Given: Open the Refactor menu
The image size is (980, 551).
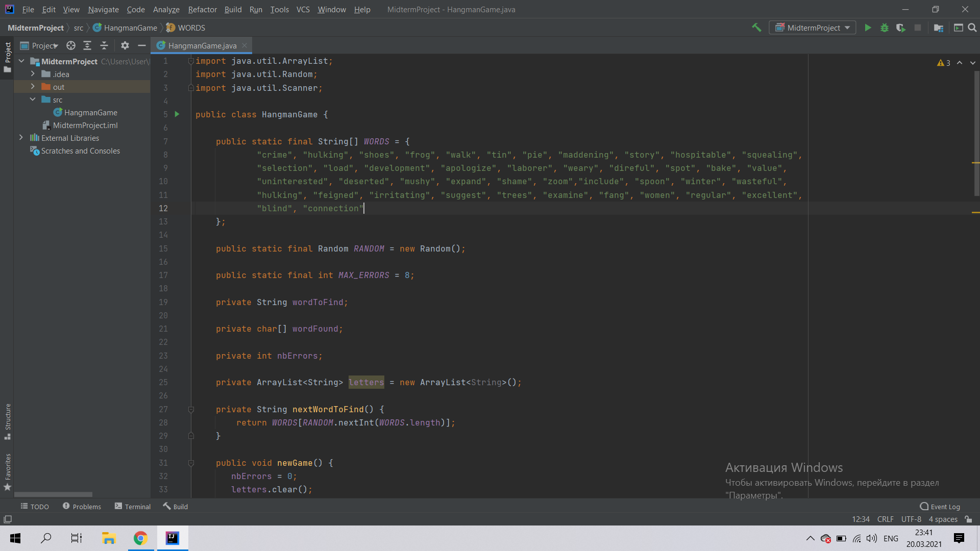Looking at the screenshot, I should [202, 9].
